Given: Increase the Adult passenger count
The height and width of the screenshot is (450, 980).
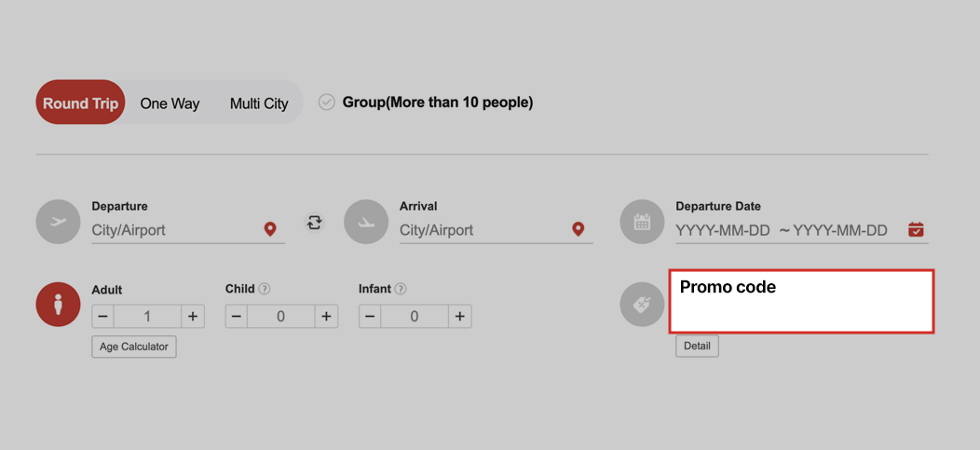Looking at the screenshot, I should pos(193,317).
